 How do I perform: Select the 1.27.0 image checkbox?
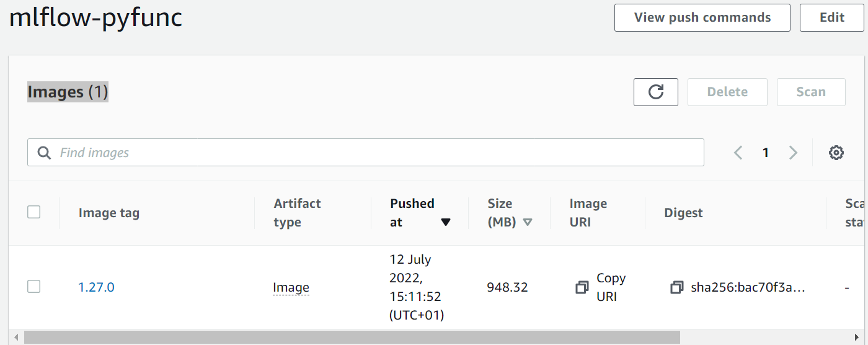coord(34,287)
